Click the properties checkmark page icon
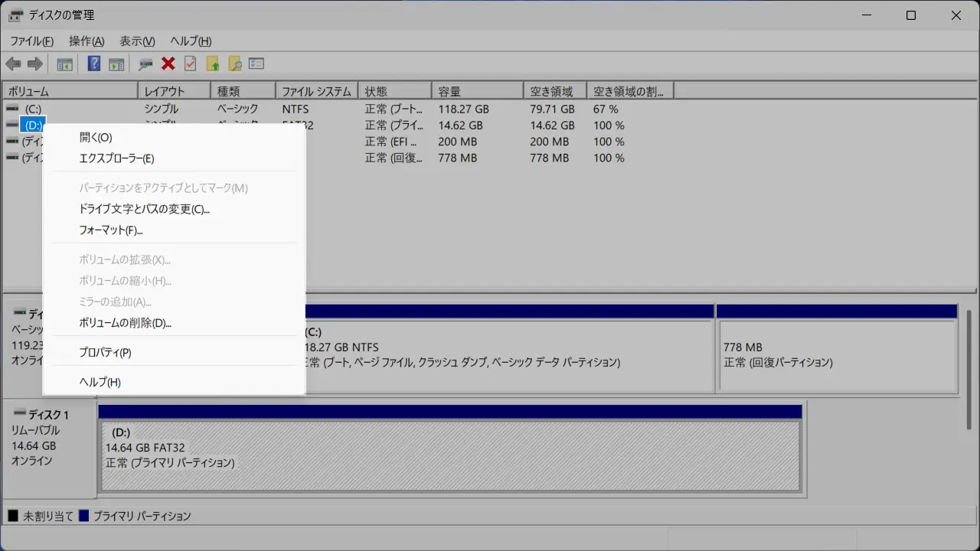This screenshot has width=980, height=551. [191, 64]
